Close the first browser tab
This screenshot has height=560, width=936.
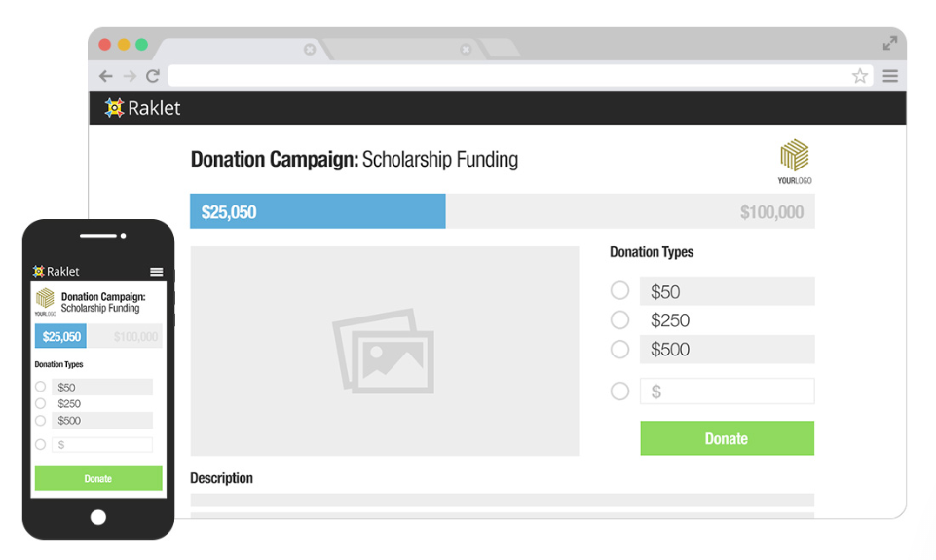tap(310, 49)
